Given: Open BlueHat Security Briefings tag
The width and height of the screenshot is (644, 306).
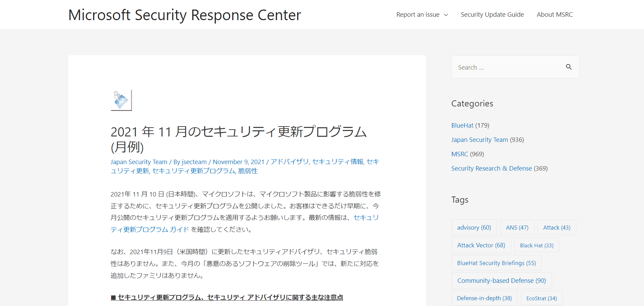Looking at the screenshot, I should pos(496,263).
